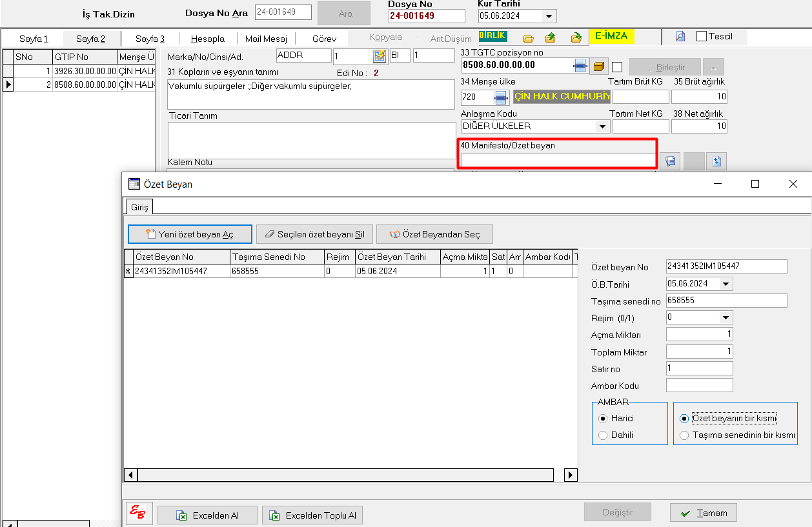Open the Görev tab
The width and height of the screenshot is (812, 527).
tap(324, 39)
